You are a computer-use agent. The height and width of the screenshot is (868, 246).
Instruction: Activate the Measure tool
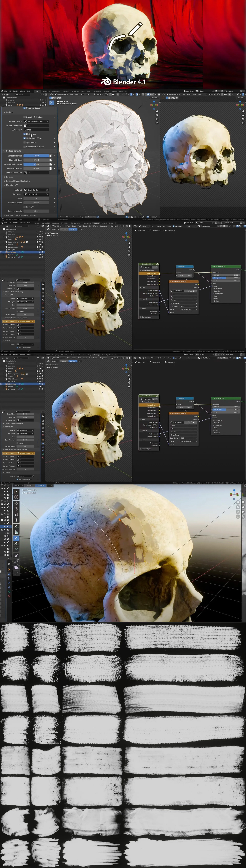pos(16,532)
